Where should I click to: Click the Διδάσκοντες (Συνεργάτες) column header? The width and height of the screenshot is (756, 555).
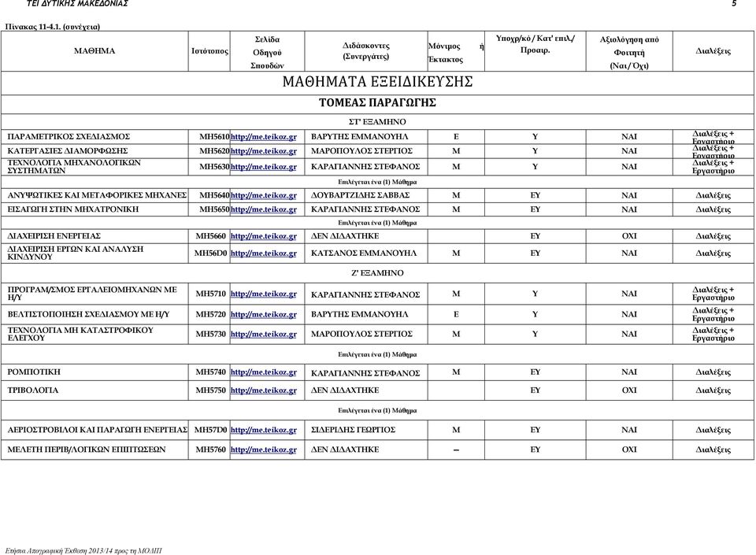tap(366, 51)
